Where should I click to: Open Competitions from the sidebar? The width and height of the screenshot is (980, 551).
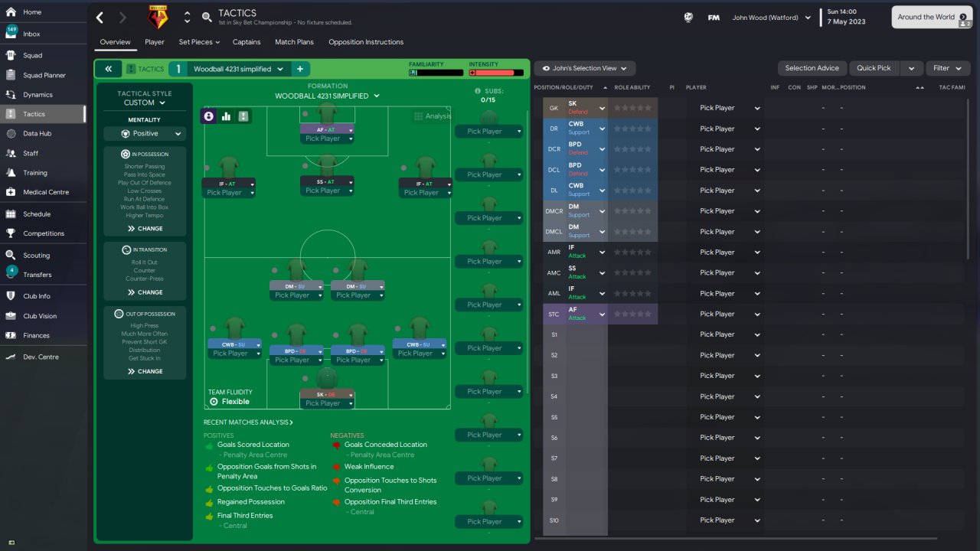coord(42,233)
